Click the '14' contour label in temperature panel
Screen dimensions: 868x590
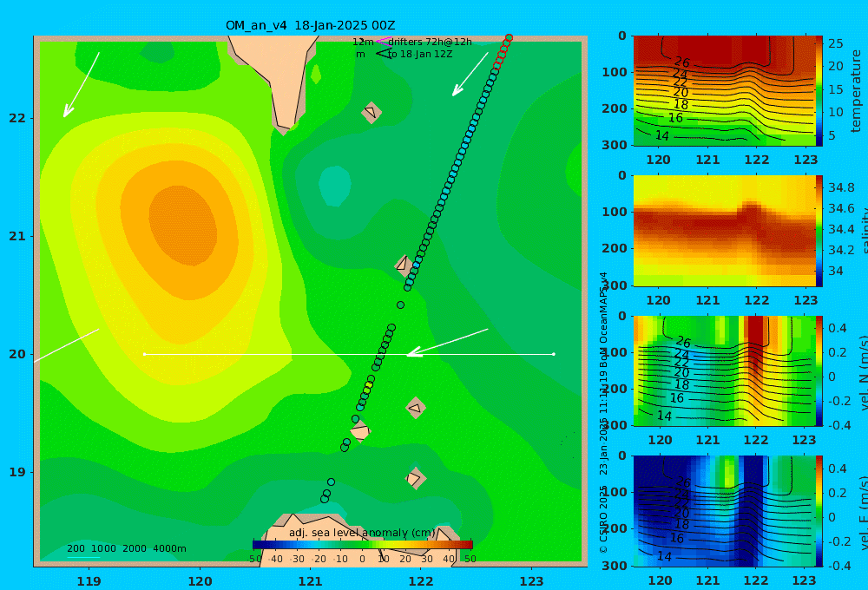click(x=662, y=135)
